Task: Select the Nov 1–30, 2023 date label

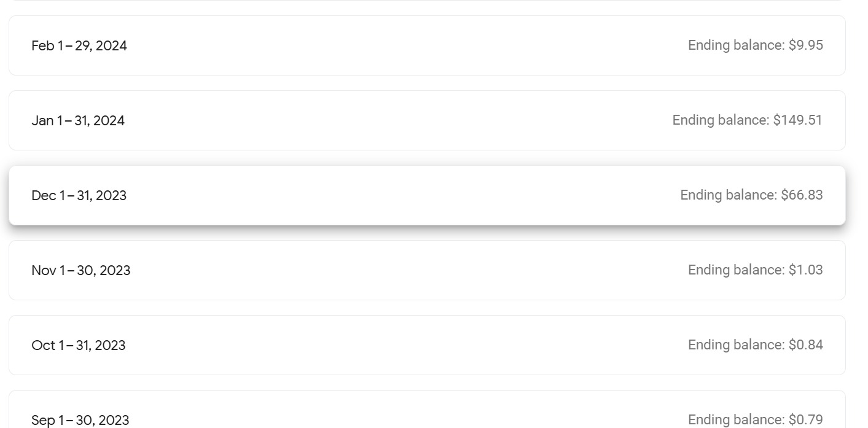Action: tap(81, 271)
